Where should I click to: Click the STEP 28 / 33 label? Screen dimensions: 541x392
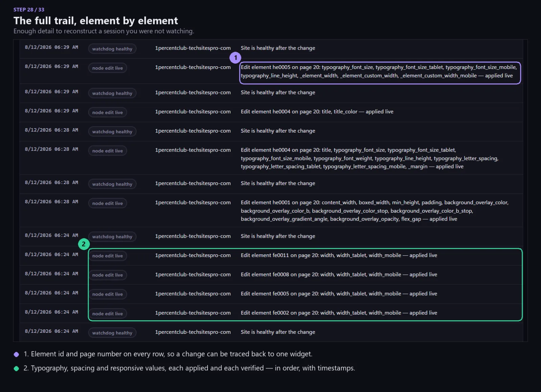29,9
